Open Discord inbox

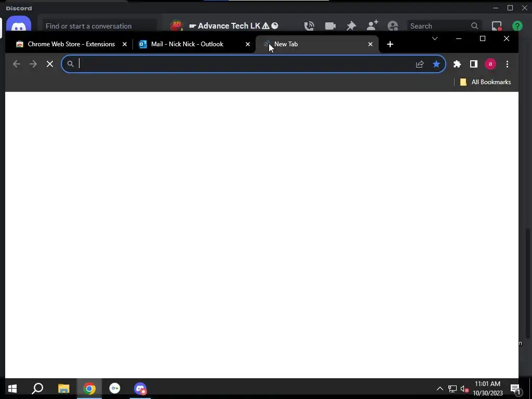click(x=497, y=26)
